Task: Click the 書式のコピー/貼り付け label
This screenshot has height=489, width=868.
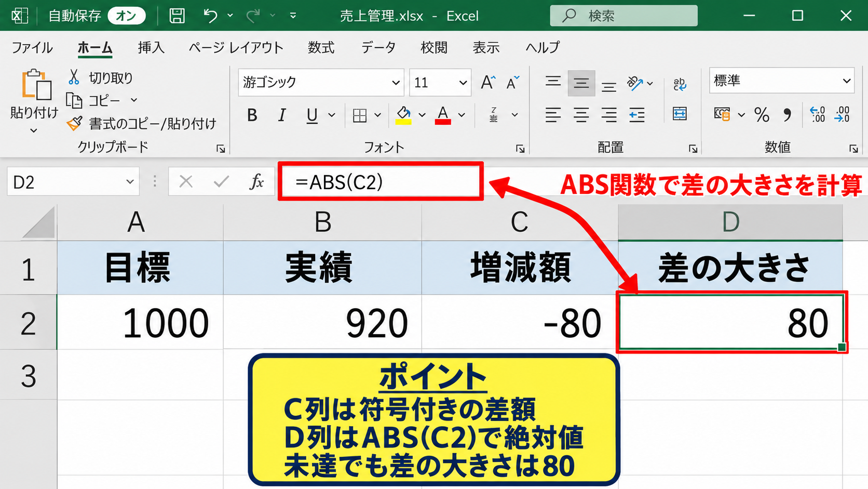Action: pos(152,124)
